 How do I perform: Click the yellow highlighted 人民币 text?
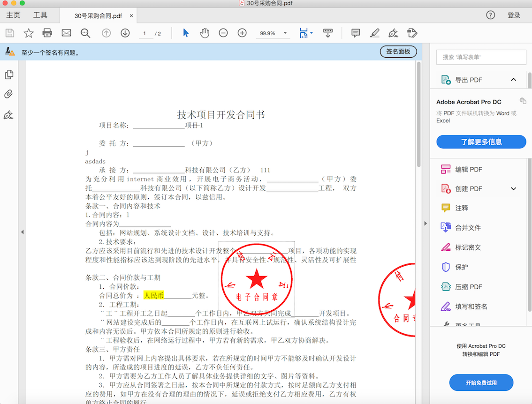tap(154, 296)
